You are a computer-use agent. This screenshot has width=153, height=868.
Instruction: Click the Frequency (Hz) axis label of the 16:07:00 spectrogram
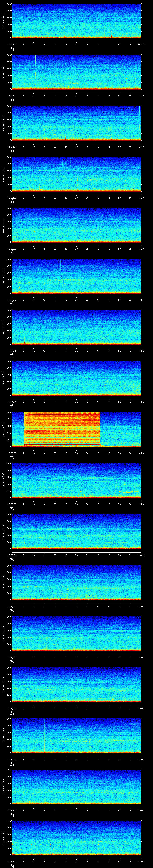3,429
